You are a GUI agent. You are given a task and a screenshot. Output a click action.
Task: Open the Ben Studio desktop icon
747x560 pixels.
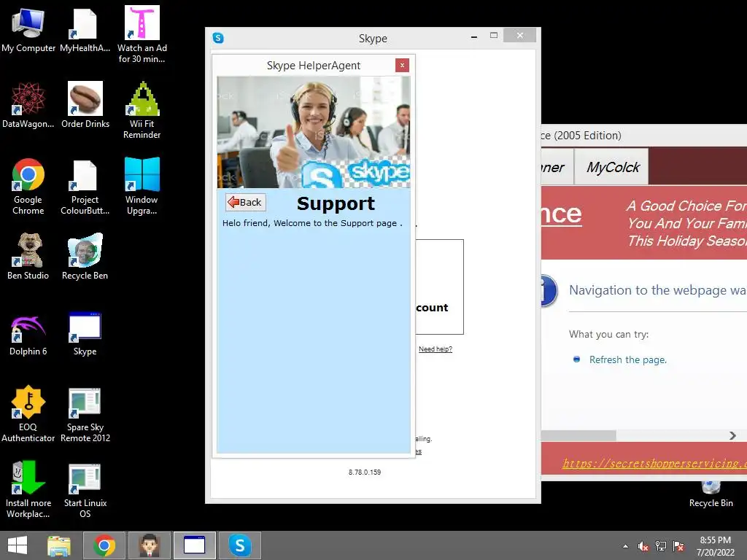tap(28, 257)
